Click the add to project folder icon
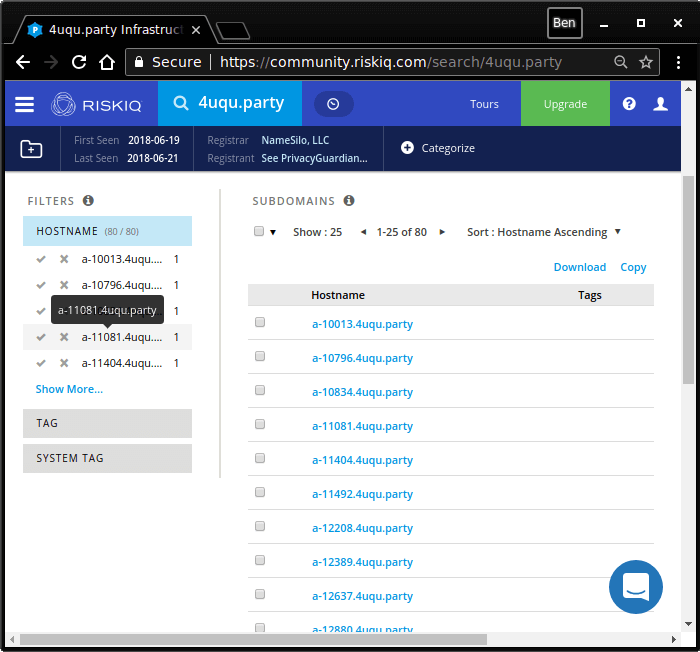 pyautogui.click(x=31, y=149)
